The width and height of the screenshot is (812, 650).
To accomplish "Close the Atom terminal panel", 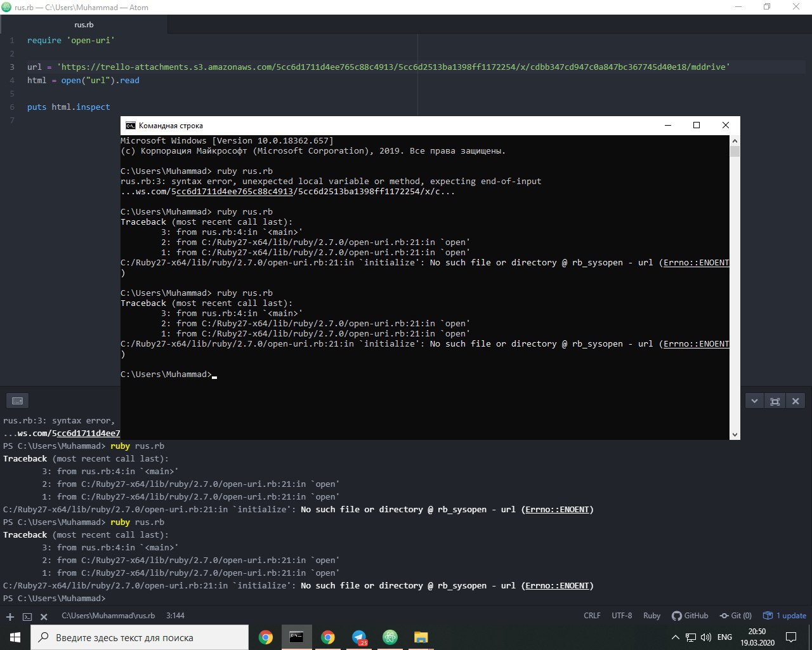I will [796, 401].
